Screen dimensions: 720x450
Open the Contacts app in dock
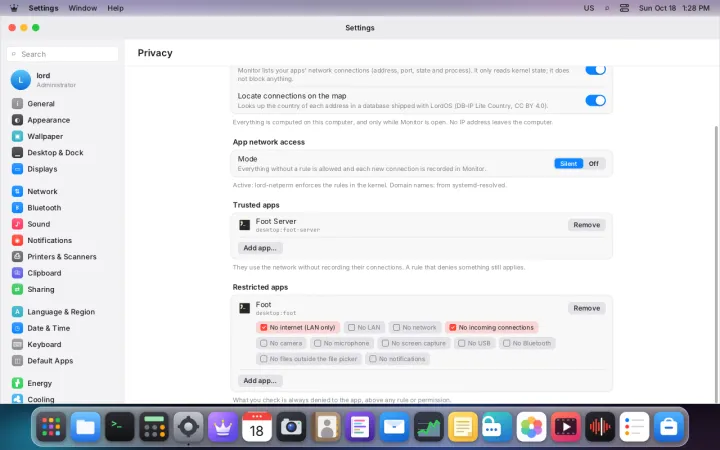pos(326,427)
